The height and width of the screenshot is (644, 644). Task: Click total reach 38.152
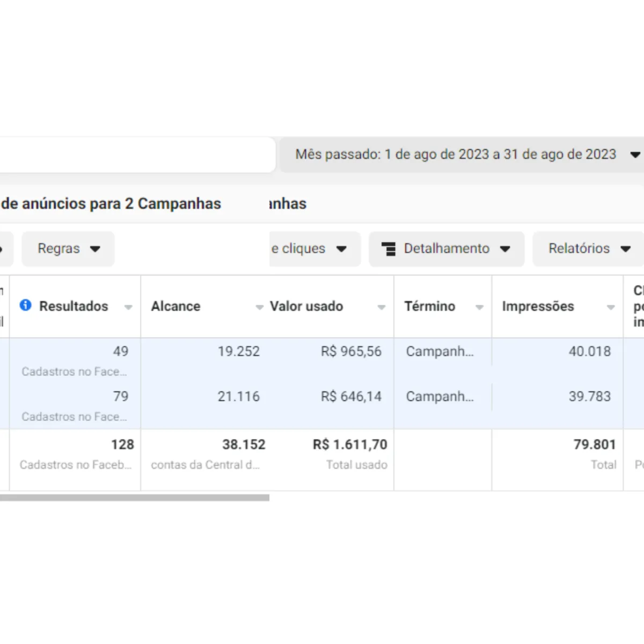pyautogui.click(x=244, y=445)
